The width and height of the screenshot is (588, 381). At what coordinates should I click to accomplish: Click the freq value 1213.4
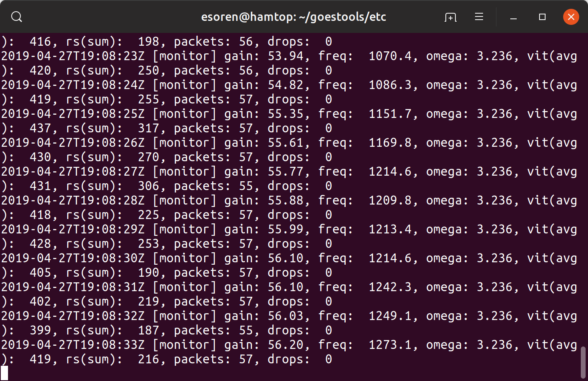point(390,229)
